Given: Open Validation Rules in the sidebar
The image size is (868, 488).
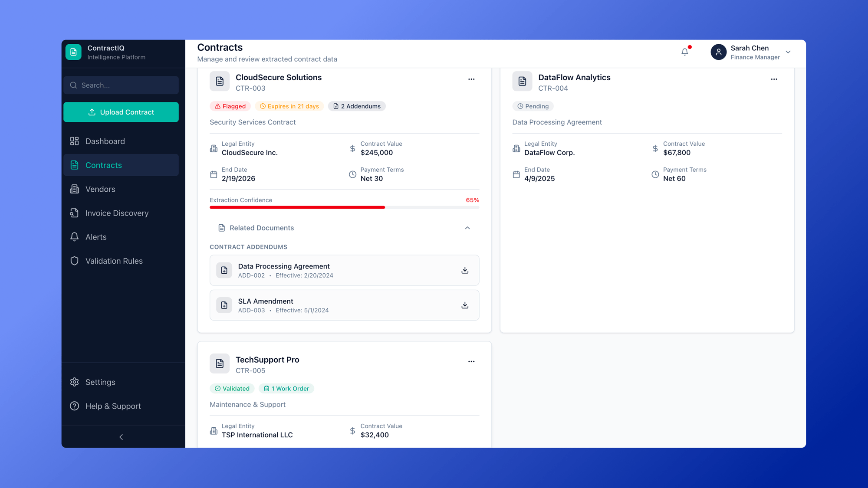Looking at the screenshot, I should 114,261.
